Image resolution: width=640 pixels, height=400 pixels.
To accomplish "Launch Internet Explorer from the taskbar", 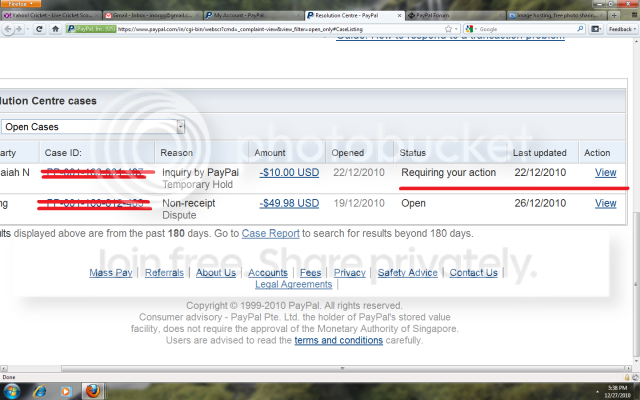I will pos(40,391).
